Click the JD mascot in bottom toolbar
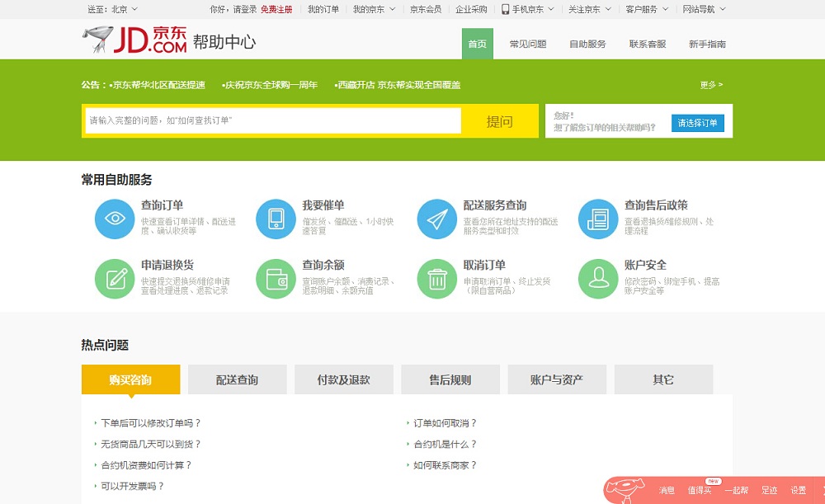Screen dimensions: 825x504 [625, 490]
